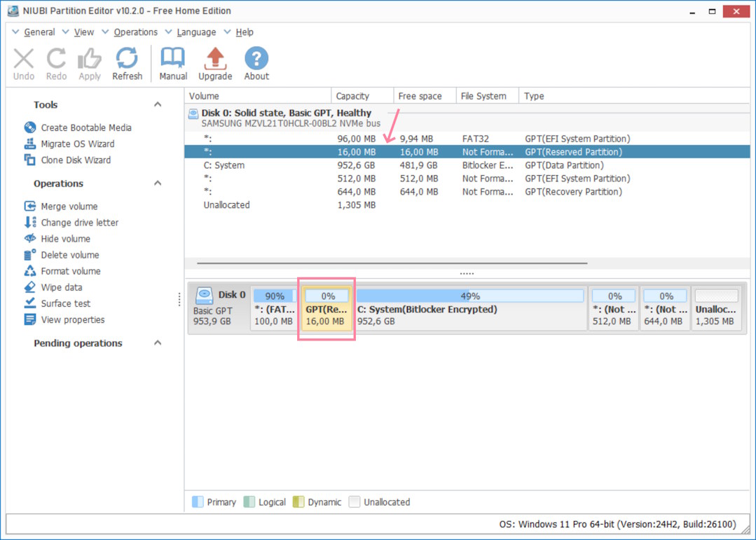Run Surface test on volume

click(65, 303)
